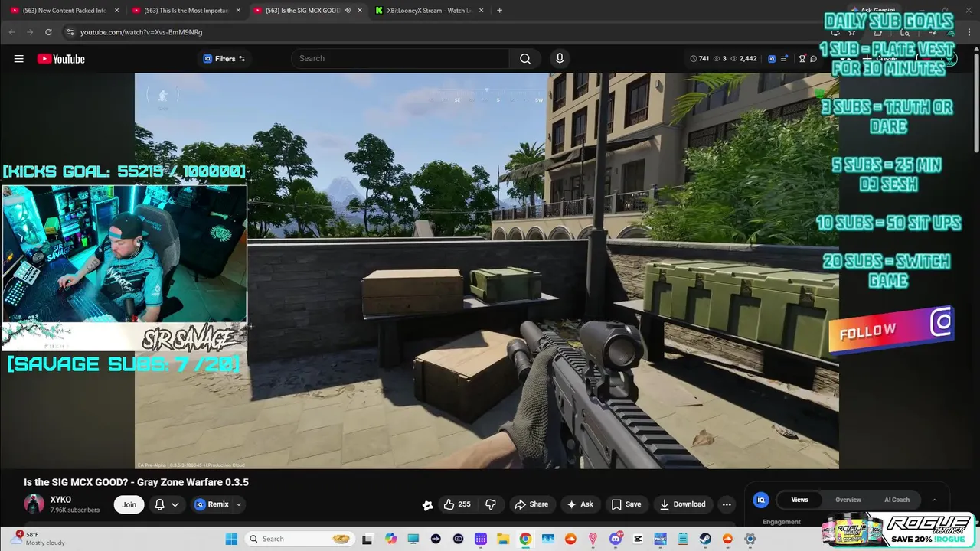Select the AI Coach tab
This screenshot has width=980, height=551.
coord(897,500)
